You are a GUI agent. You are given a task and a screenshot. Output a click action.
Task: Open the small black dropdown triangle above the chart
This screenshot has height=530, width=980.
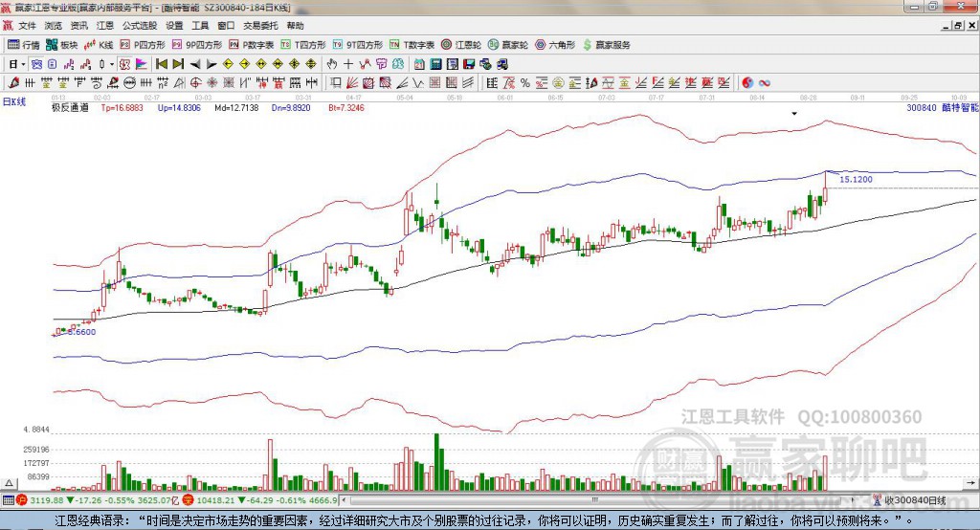[793, 113]
